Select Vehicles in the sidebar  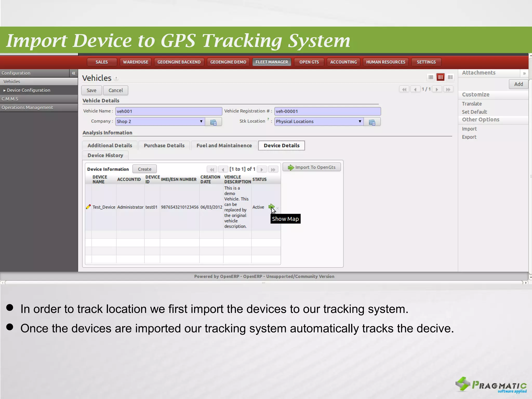[x=39, y=82]
